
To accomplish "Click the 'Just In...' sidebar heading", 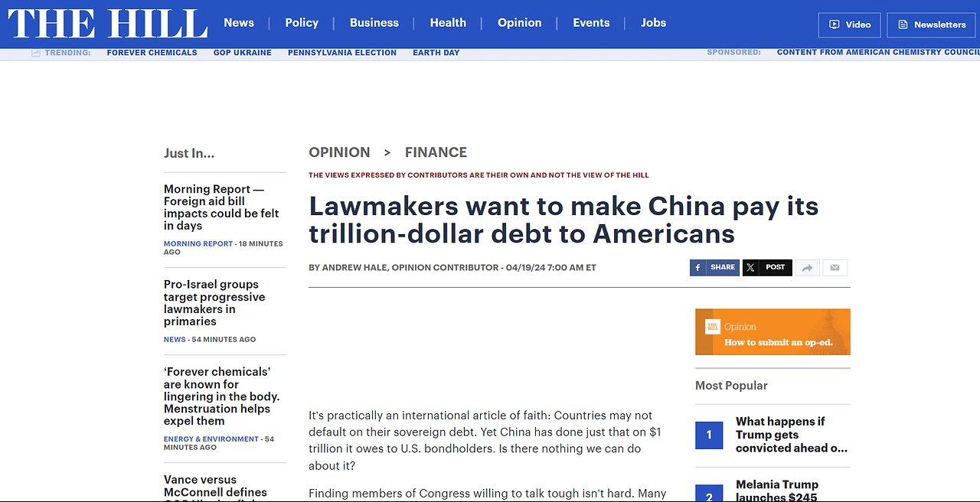I will (x=189, y=153).
